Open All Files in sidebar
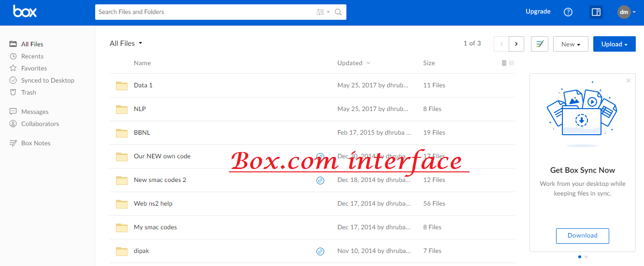The width and height of the screenshot is (644, 266). click(x=27, y=44)
